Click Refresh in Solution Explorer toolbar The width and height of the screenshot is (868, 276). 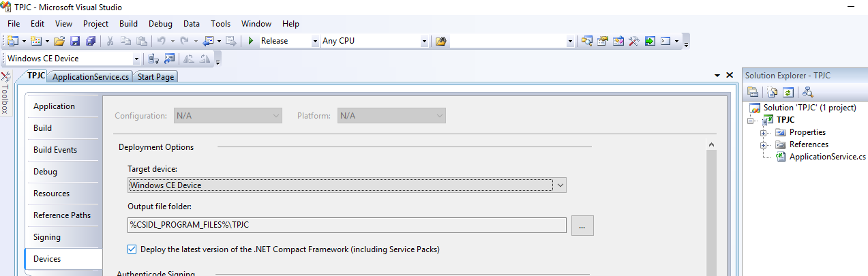tap(788, 92)
